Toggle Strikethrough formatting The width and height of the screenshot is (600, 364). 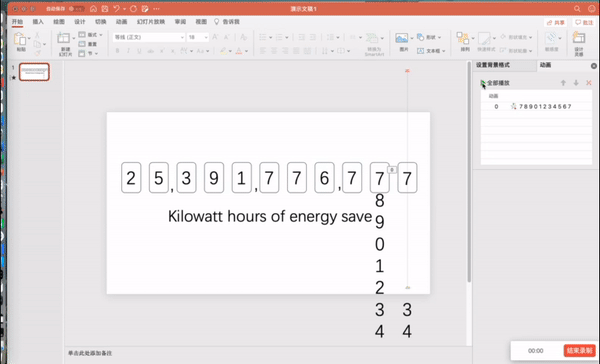click(151, 51)
